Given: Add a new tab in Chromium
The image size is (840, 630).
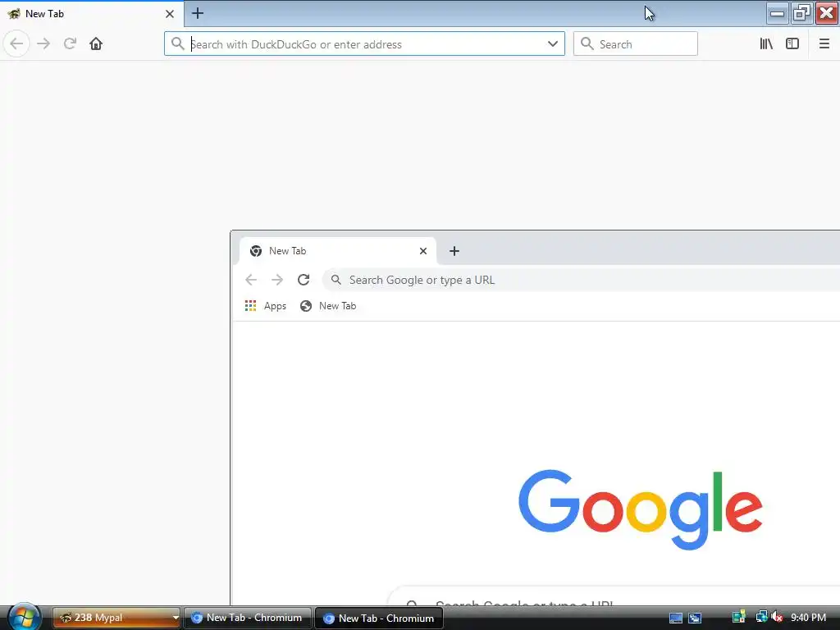Looking at the screenshot, I should (454, 251).
